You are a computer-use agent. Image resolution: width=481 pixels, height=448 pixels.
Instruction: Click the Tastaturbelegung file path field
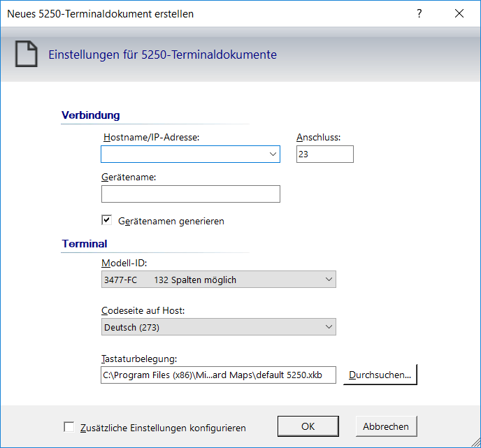[218, 375]
